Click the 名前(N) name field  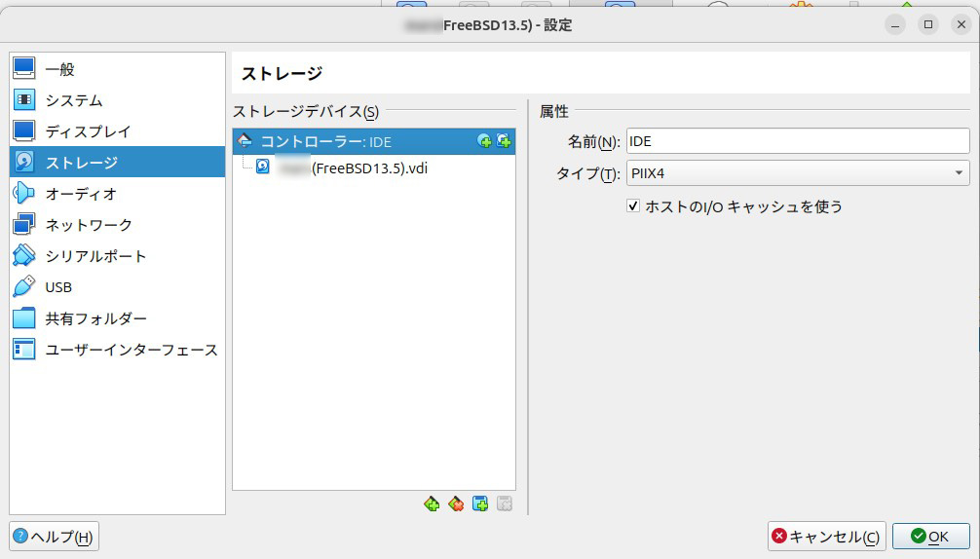click(798, 141)
